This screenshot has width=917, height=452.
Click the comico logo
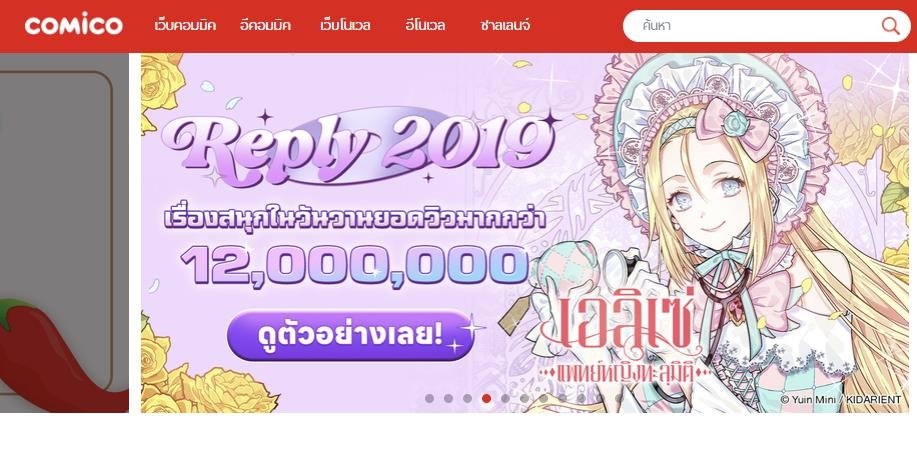tap(74, 25)
